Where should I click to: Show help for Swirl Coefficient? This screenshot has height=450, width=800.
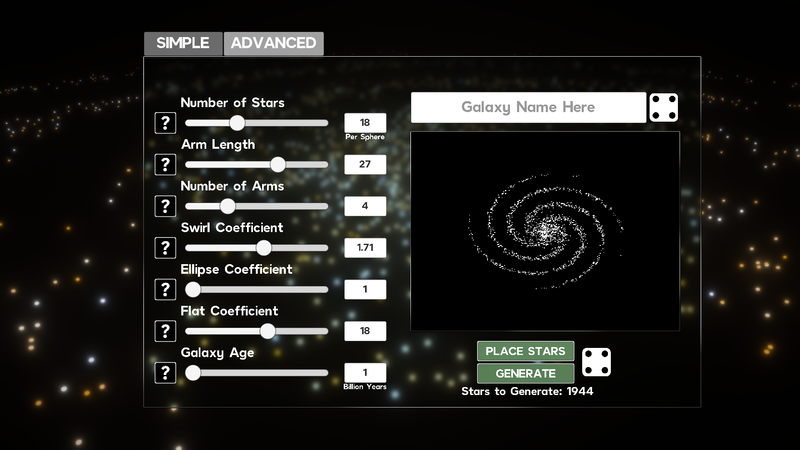point(166,248)
